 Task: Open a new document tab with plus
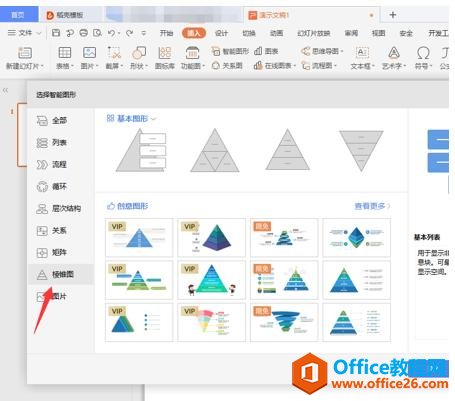pos(393,15)
